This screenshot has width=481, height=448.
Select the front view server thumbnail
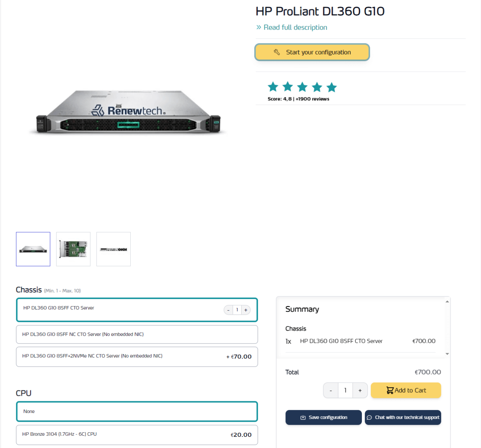point(33,249)
